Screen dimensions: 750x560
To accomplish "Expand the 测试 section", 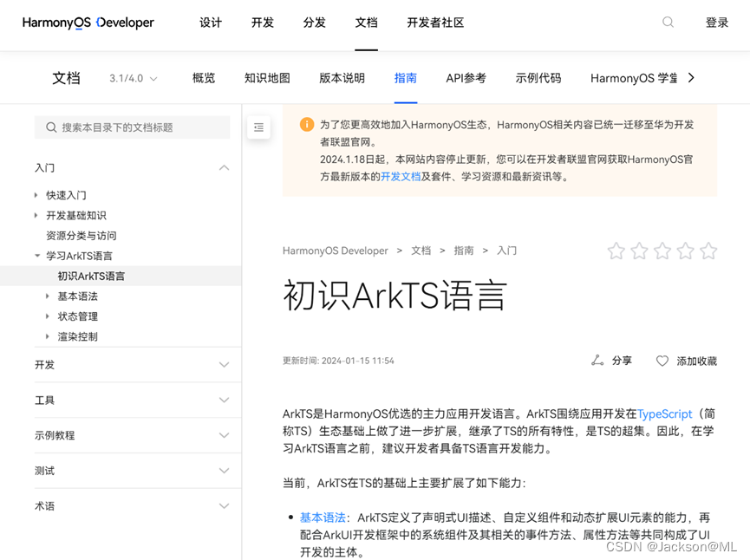I will click(x=224, y=471).
